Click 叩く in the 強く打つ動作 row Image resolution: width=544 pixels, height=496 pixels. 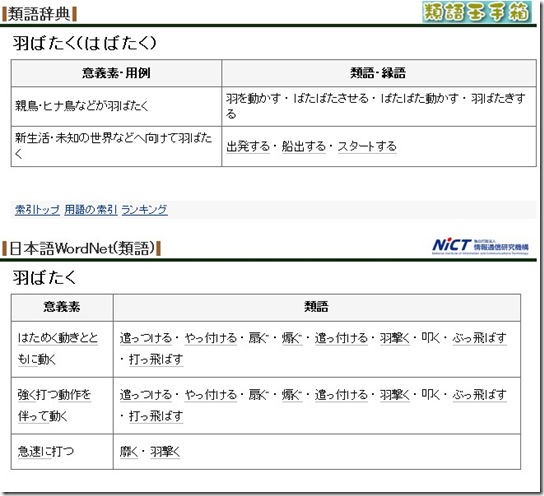point(431,395)
